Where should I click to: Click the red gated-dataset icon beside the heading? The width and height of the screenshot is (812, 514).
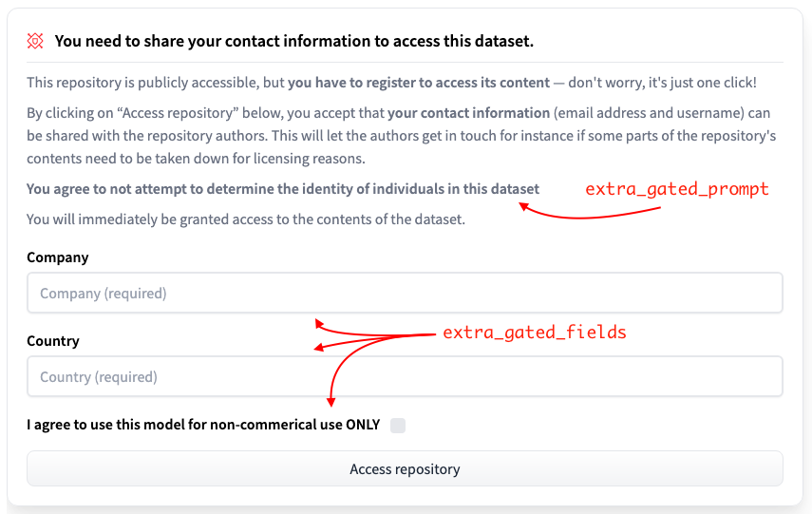tap(35, 41)
